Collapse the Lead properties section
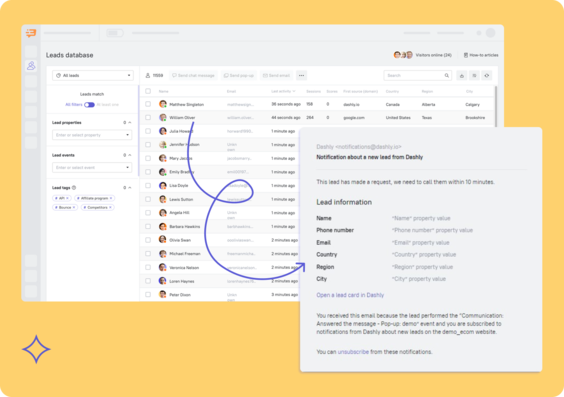 click(x=130, y=123)
